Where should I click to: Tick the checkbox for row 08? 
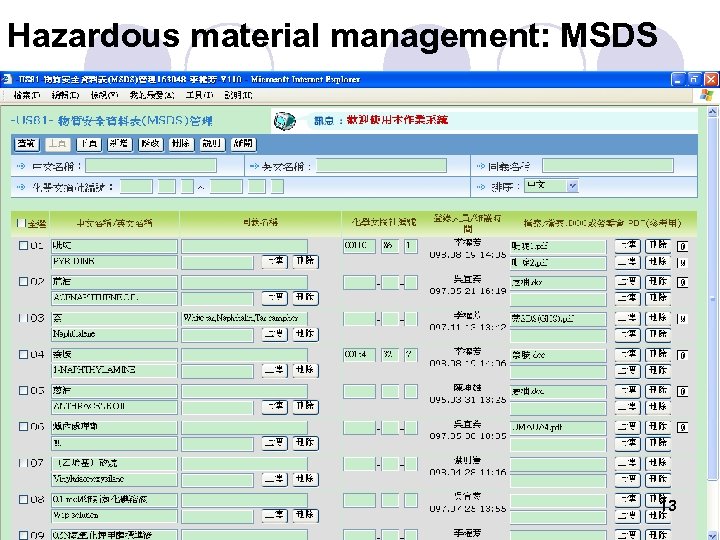click(x=23, y=499)
